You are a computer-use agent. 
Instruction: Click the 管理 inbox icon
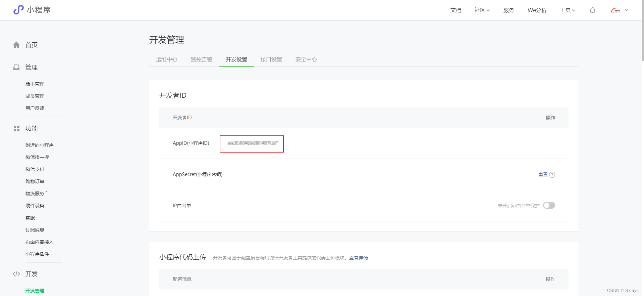click(x=16, y=68)
